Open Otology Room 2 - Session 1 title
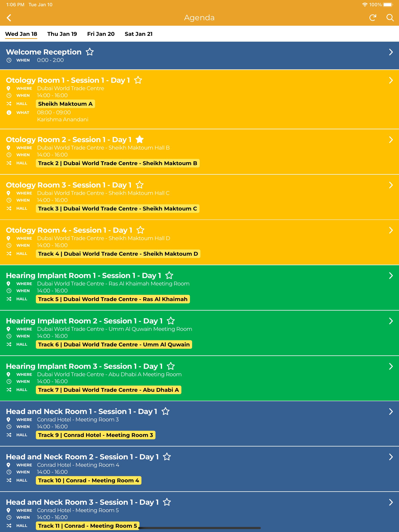This screenshot has height=532, width=399. (69, 139)
